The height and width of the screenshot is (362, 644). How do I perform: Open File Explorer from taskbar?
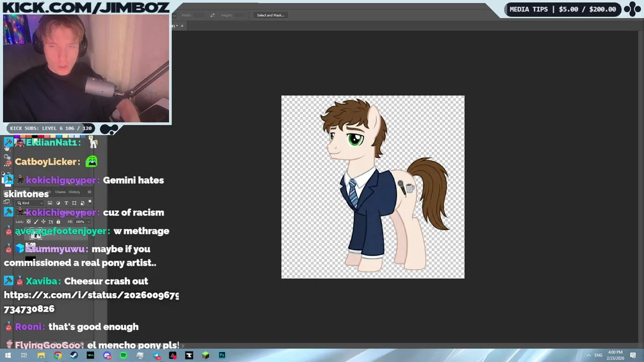coord(41,355)
